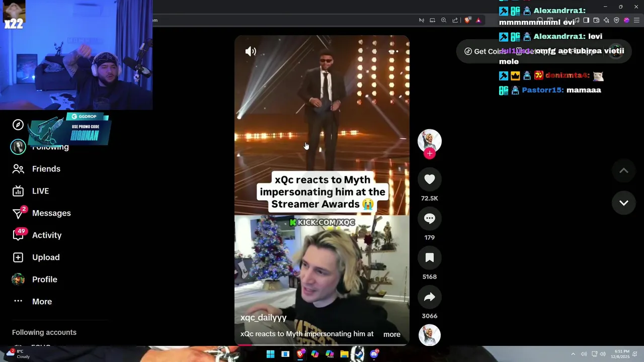
Task: Open the Brave VPN shield icon
Action: 616,20
